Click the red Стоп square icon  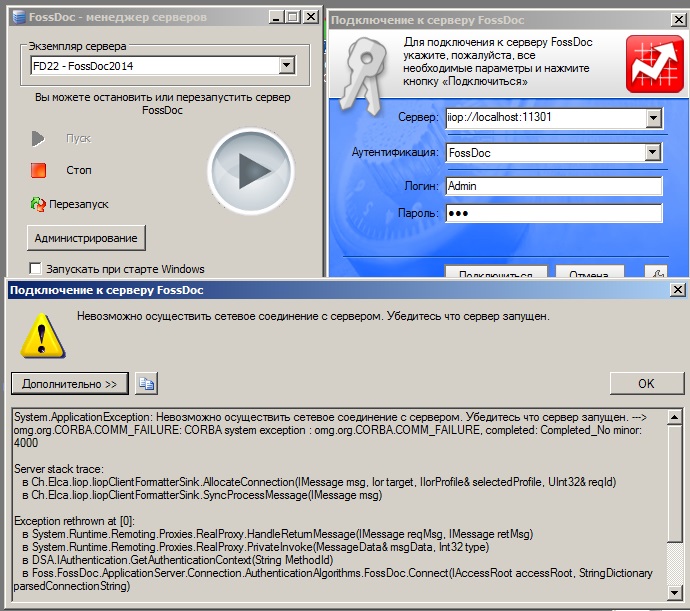pos(38,170)
